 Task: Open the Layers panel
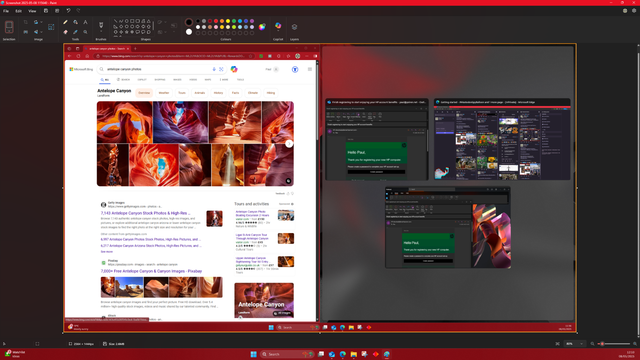[x=294, y=27]
